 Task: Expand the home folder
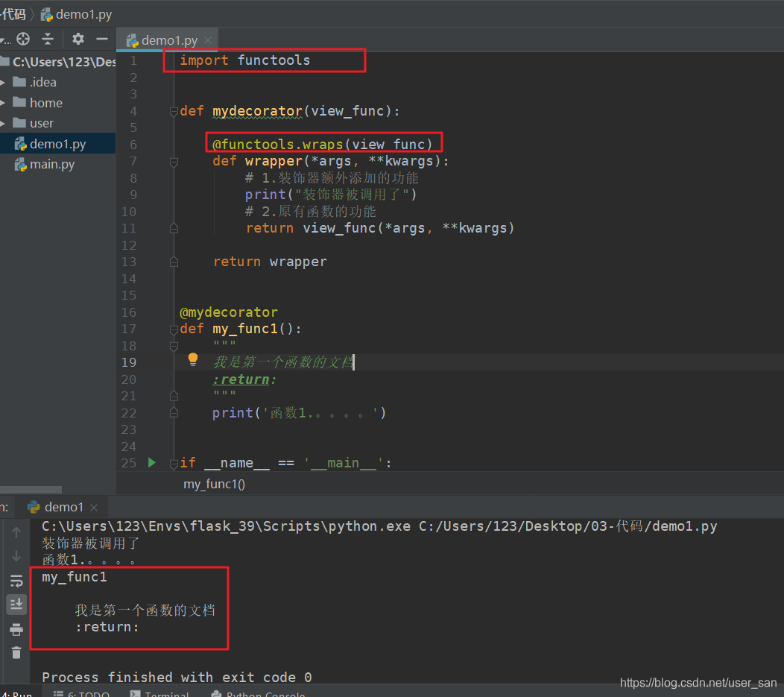tap(2, 103)
